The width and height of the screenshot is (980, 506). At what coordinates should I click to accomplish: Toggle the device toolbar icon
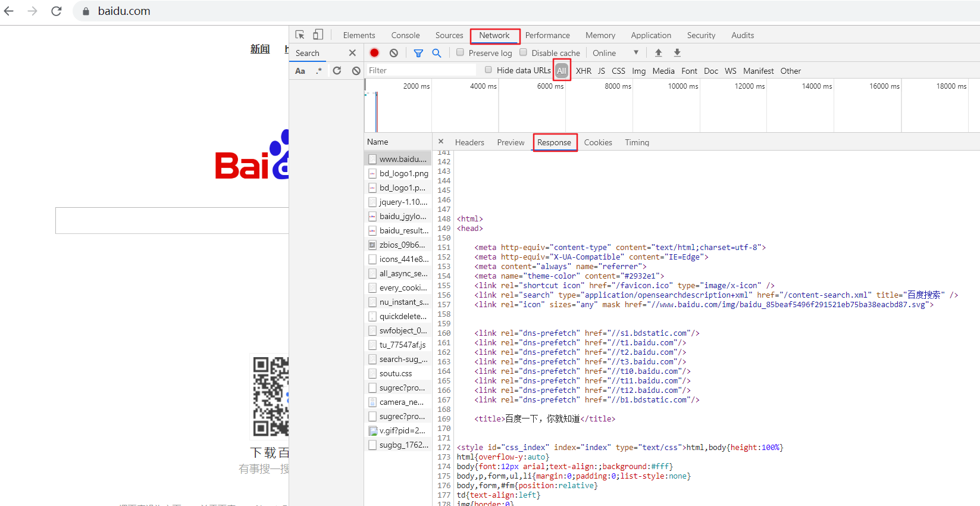click(318, 35)
